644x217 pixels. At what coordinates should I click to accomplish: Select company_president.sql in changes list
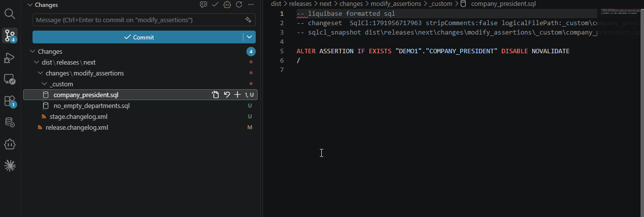(x=86, y=95)
